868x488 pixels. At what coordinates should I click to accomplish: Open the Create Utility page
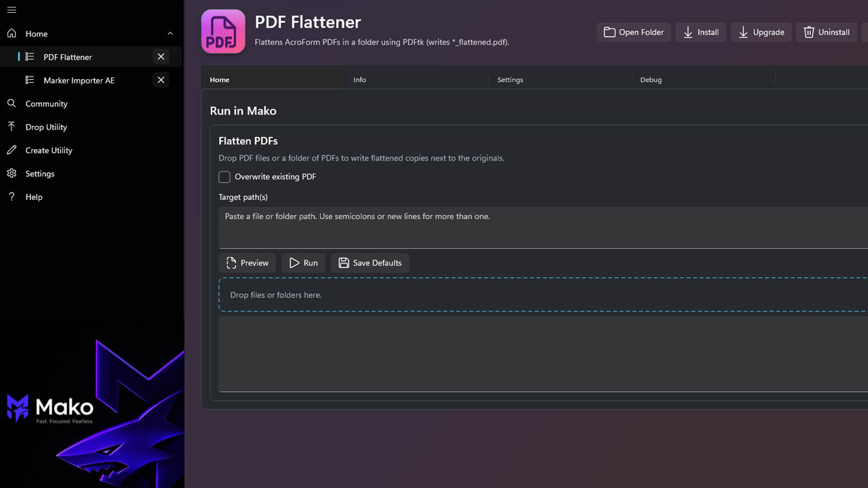pyautogui.click(x=92, y=150)
